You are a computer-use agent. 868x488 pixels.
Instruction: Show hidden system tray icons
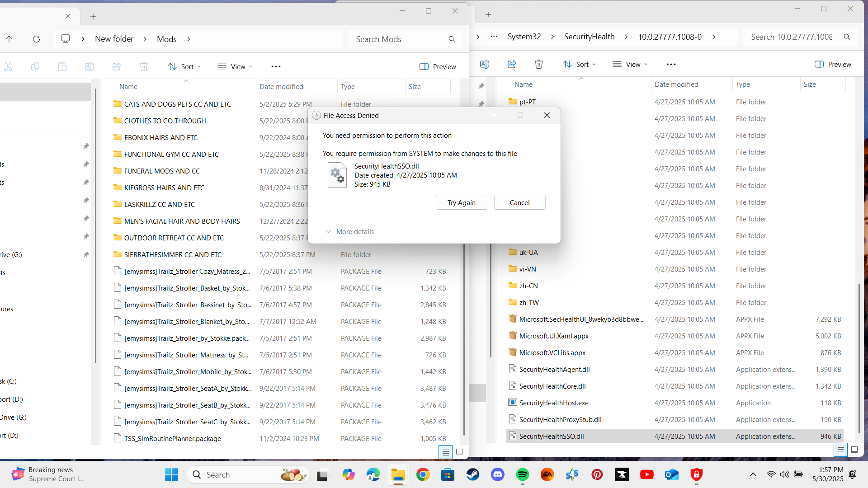click(x=753, y=474)
